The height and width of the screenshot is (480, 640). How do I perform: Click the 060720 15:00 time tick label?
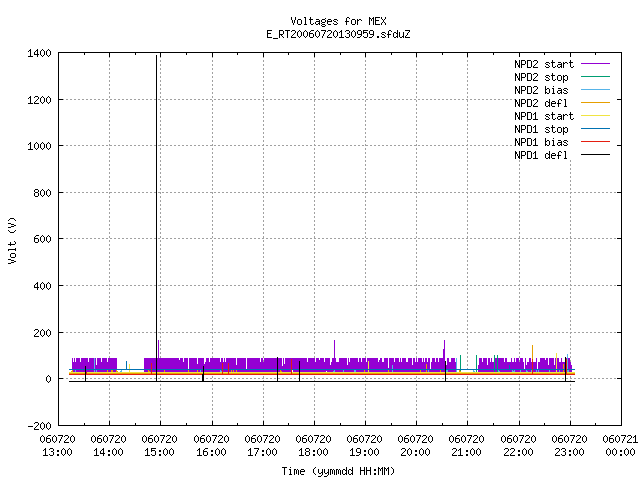160,446
